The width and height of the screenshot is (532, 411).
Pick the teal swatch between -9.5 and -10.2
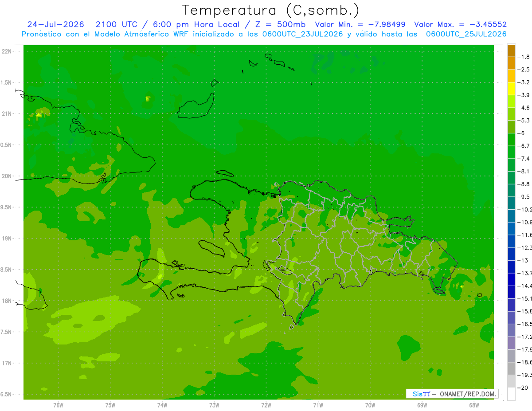coord(511,203)
